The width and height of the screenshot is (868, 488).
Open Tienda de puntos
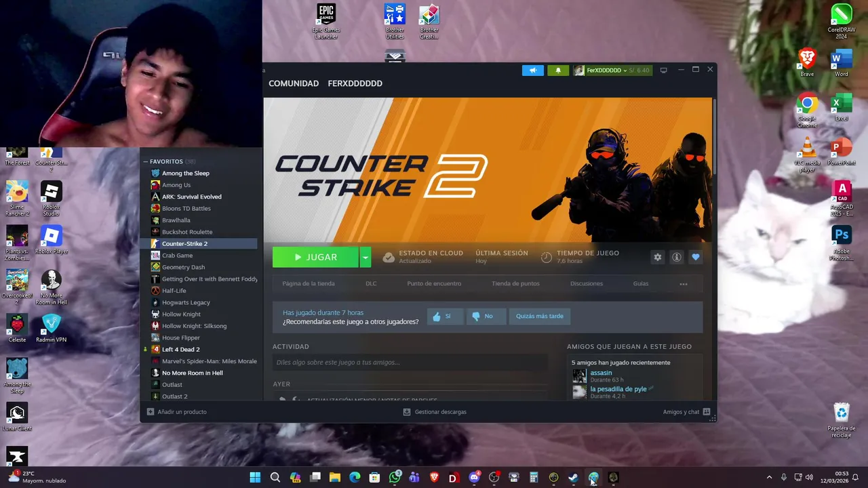515,284
